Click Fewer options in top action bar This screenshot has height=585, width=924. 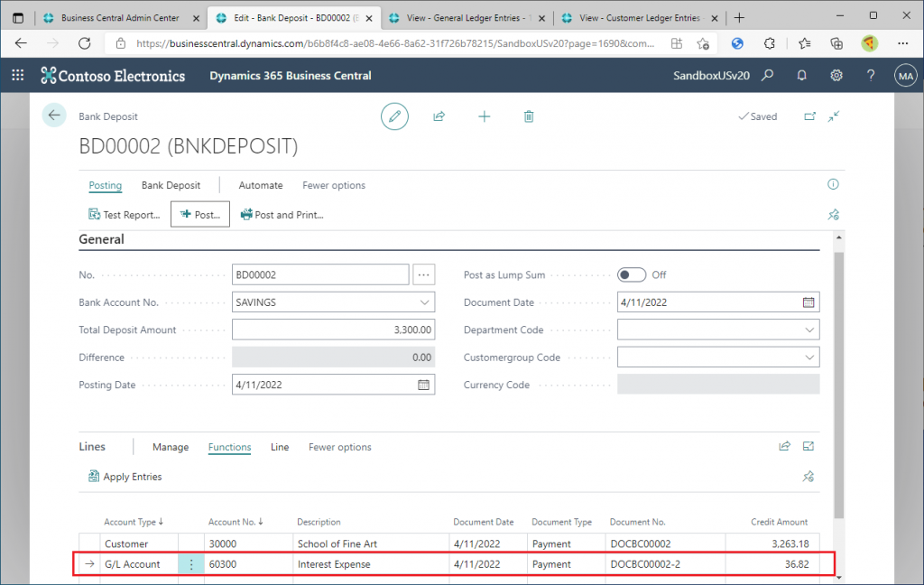coord(334,185)
